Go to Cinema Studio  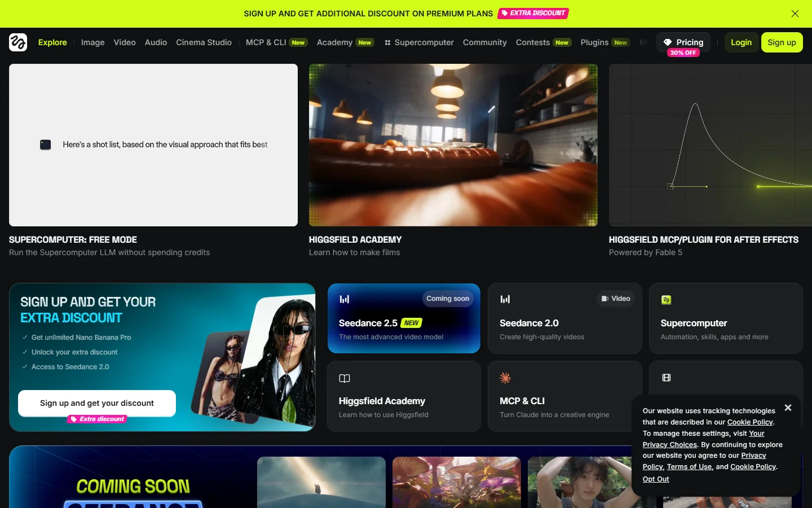[204, 42]
